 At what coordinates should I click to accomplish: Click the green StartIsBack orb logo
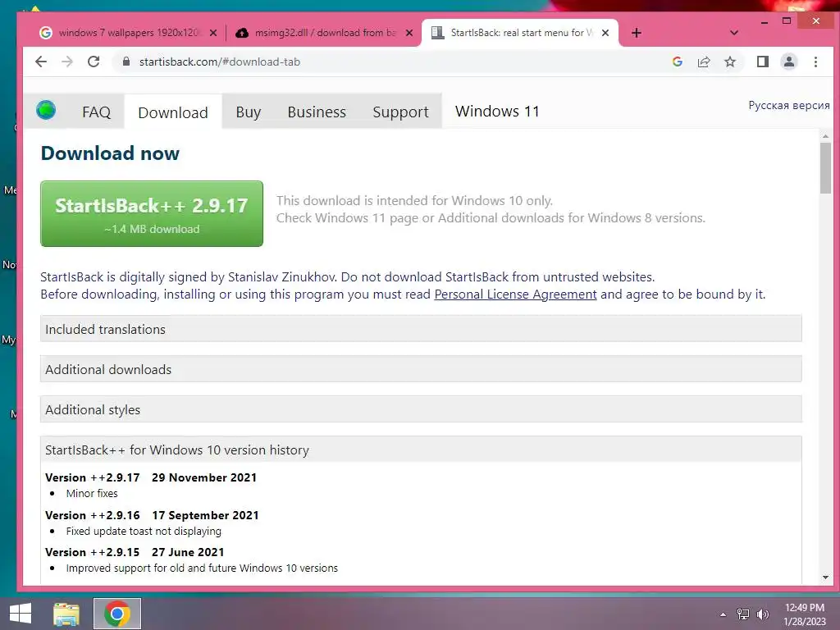[46, 110]
